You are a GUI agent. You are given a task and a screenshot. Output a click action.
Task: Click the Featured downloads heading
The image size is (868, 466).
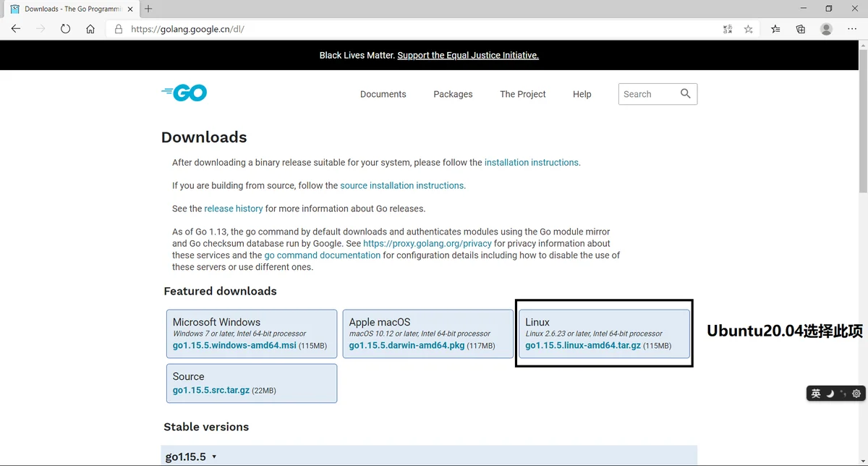click(221, 291)
